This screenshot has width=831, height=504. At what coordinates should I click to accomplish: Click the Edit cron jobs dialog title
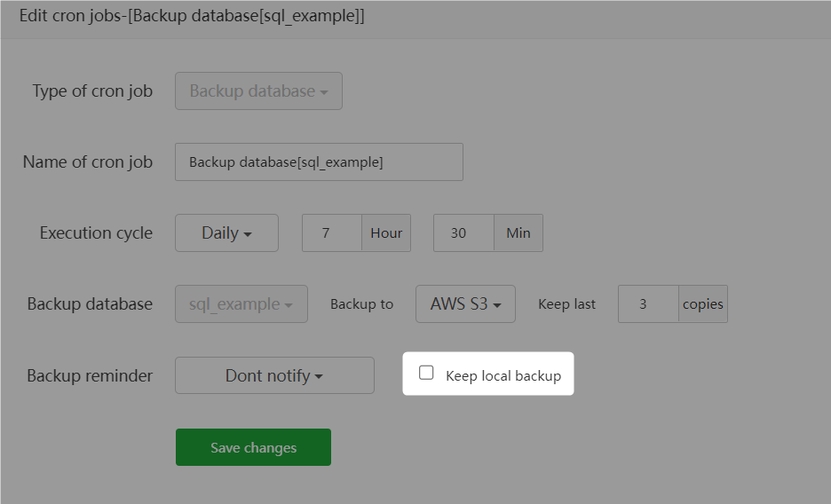tap(192, 16)
